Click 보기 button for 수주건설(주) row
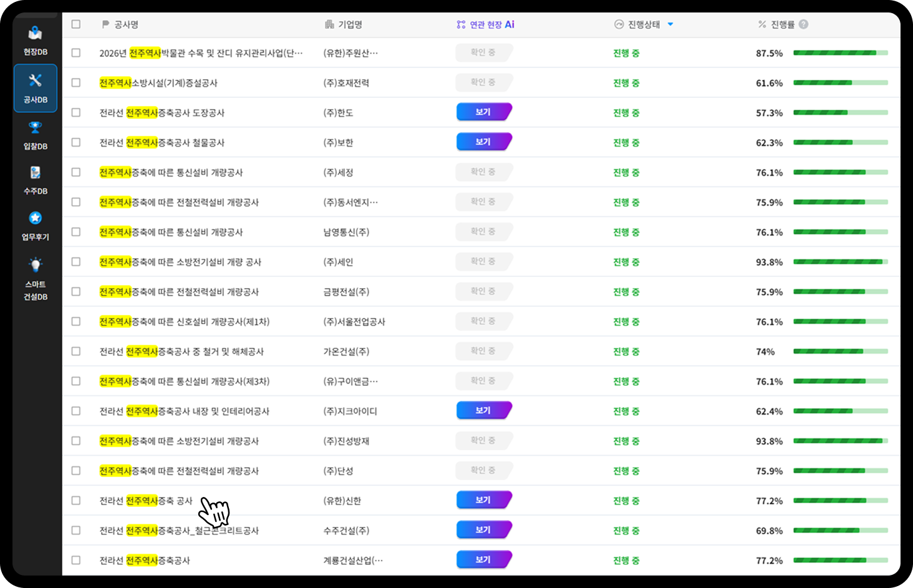 point(484,530)
